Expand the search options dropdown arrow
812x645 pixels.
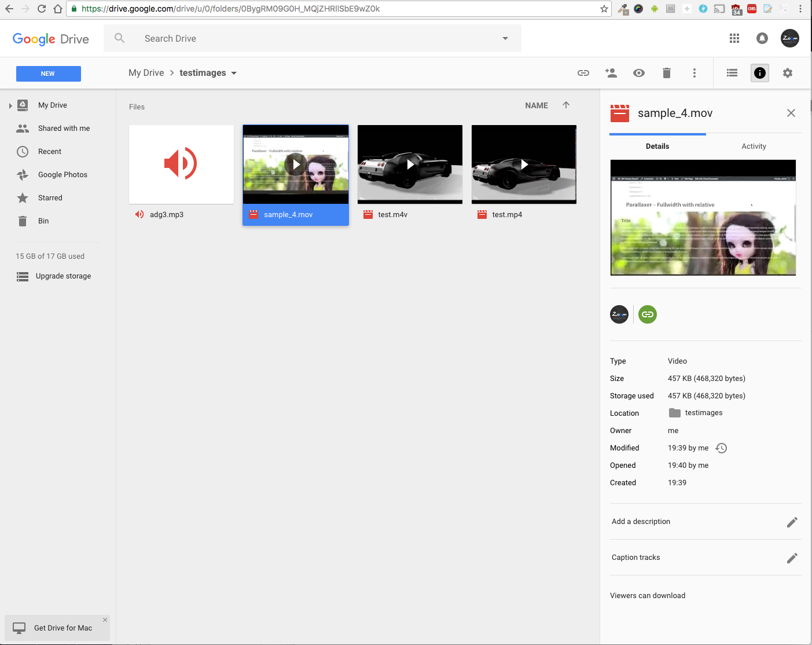[505, 39]
